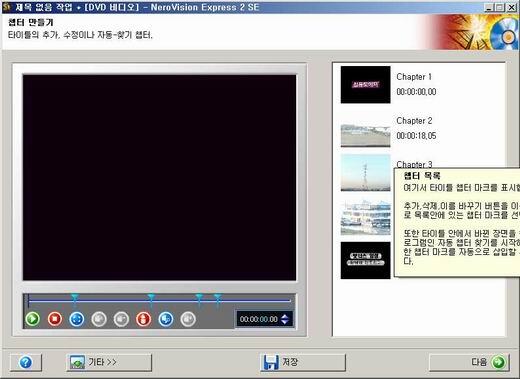Select the first chapter marker on timeline
Screen dimensions: 520x379
pos(75,299)
